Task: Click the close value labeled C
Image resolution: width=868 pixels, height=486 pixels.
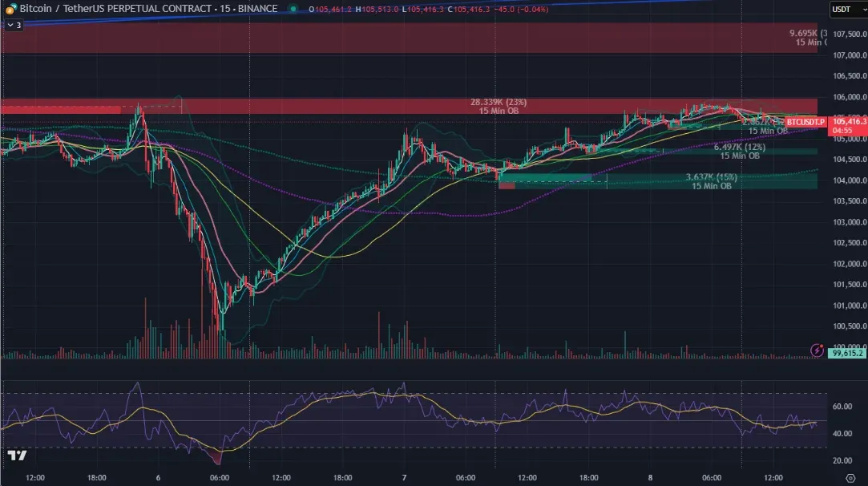Action: pyautogui.click(x=468, y=10)
